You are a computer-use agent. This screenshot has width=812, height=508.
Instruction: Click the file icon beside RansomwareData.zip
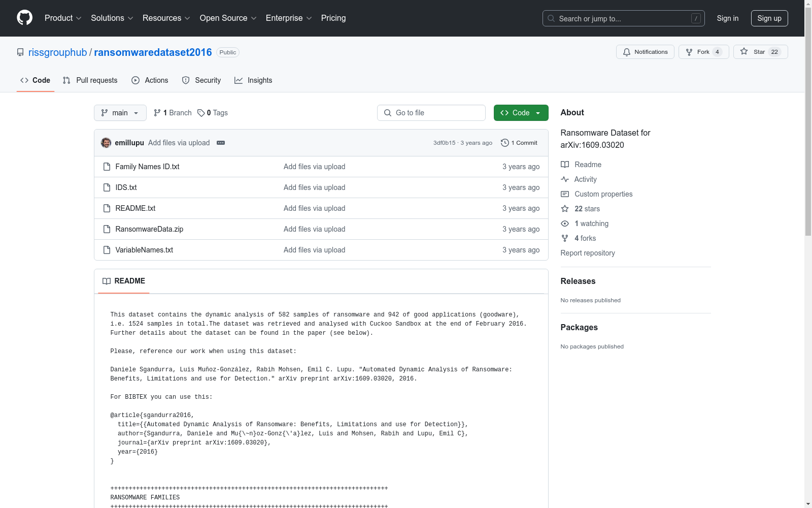coord(107,229)
